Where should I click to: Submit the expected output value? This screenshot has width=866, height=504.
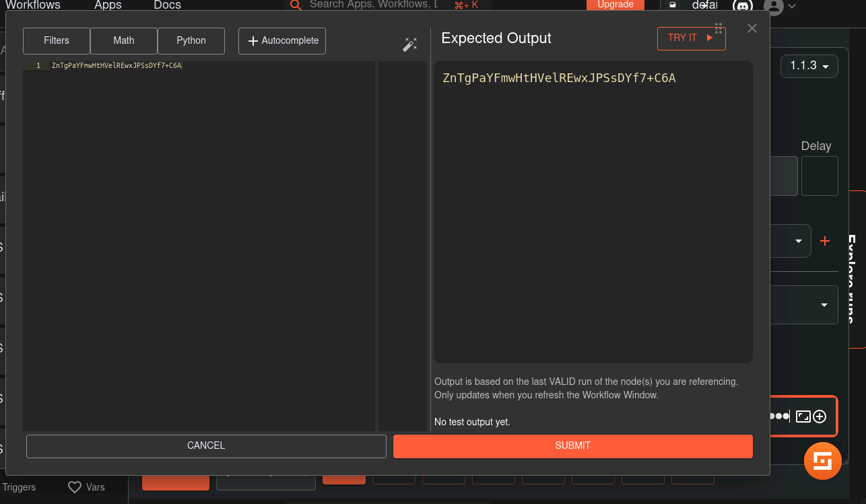572,445
